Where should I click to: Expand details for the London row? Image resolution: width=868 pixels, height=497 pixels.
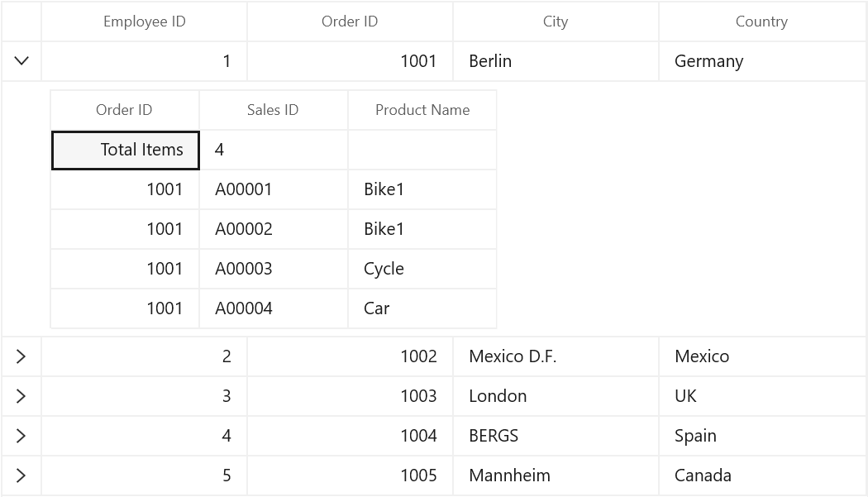coord(21,396)
